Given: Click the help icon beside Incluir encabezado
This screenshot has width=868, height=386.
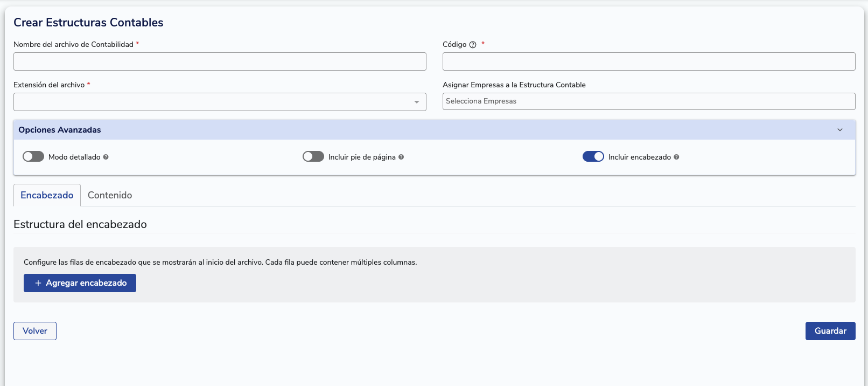Looking at the screenshot, I should [676, 157].
